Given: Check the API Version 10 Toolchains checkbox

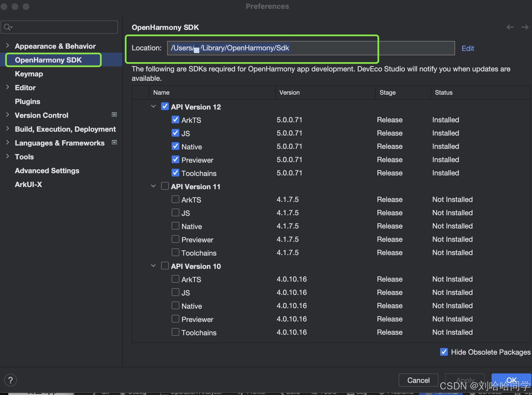Looking at the screenshot, I should (175, 332).
